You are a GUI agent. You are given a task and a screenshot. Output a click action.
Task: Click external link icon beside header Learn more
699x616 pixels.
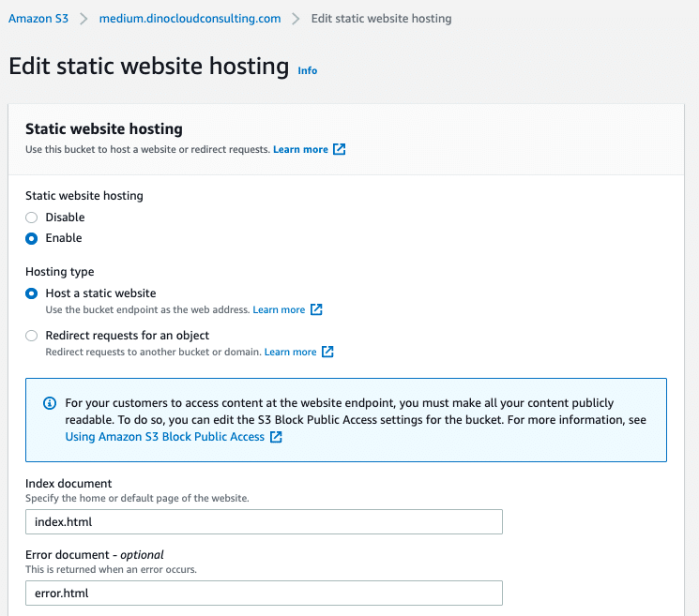pos(340,149)
